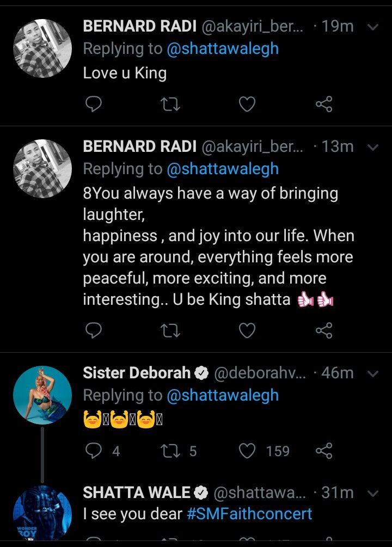Open the #SMFaithconcert hashtag link
The image size is (392, 547).
pyautogui.click(x=249, y=514)
